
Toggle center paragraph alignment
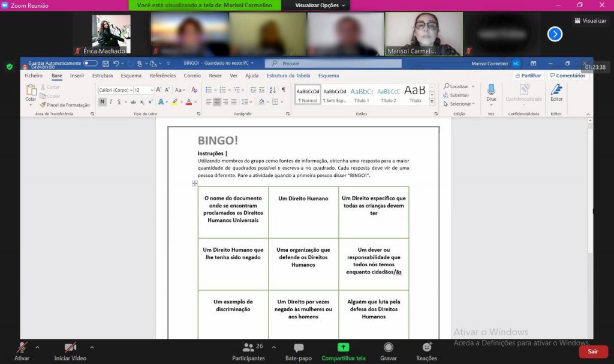click(217, 102)
